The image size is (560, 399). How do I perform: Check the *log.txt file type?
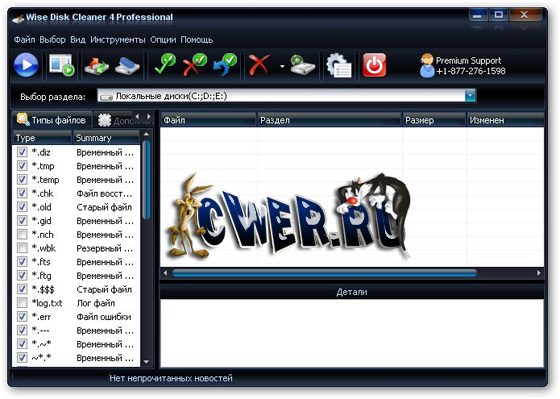pyautogui.click(x=22, y=303)
